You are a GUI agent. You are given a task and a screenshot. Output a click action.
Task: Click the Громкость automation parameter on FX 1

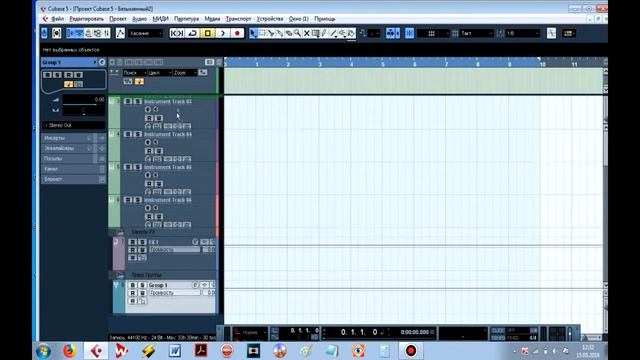click(174, 249)
